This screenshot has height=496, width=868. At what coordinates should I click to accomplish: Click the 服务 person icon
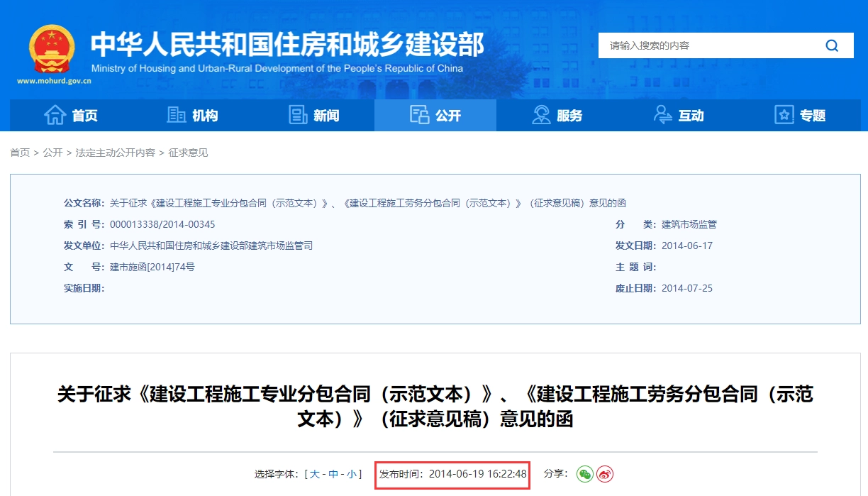point(541,115)
